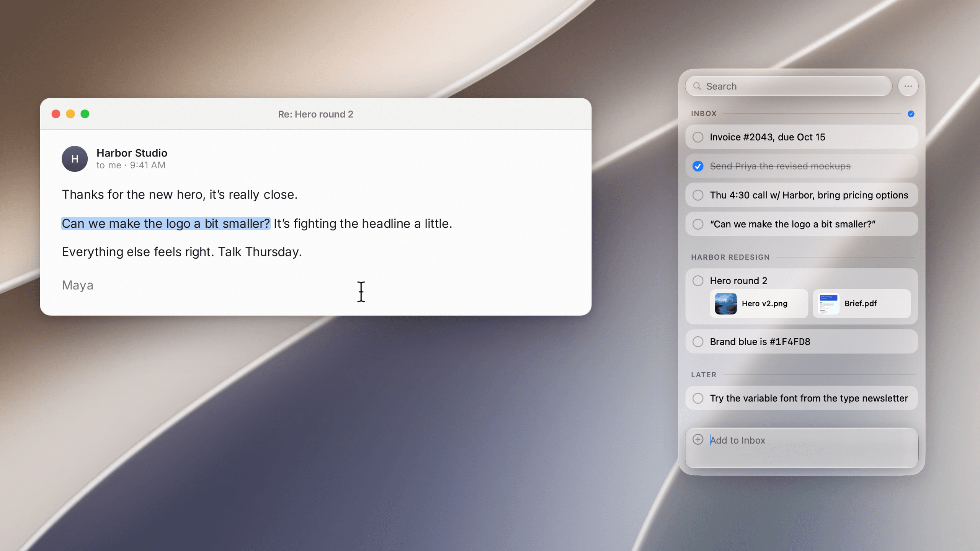The image size is (980, 551).
Task: Minimize the email window with yellow button
Action: (x=70, y=114)
